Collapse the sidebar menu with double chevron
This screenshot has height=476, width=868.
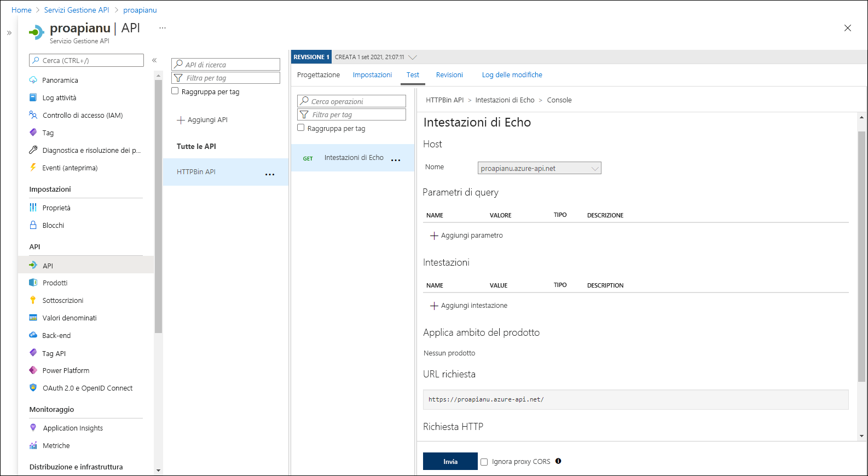tap(154, 60)
